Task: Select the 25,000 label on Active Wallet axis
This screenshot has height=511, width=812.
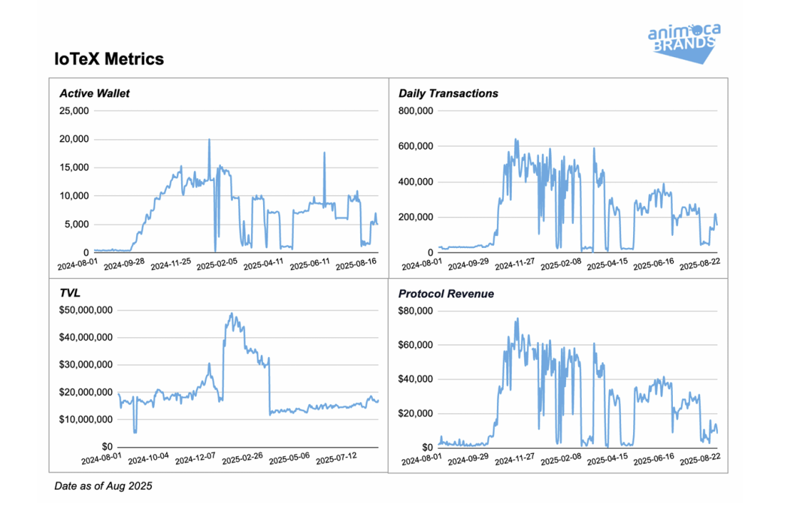Action: [x=73, y=110]
